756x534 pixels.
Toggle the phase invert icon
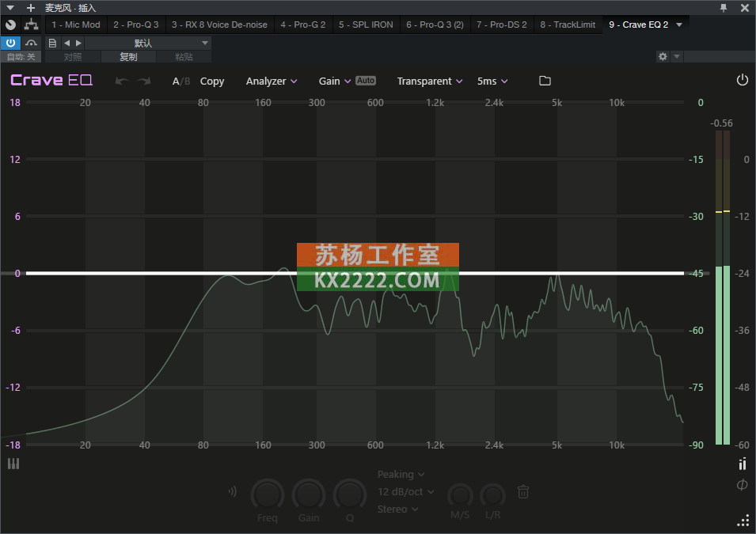coord(743,484)
